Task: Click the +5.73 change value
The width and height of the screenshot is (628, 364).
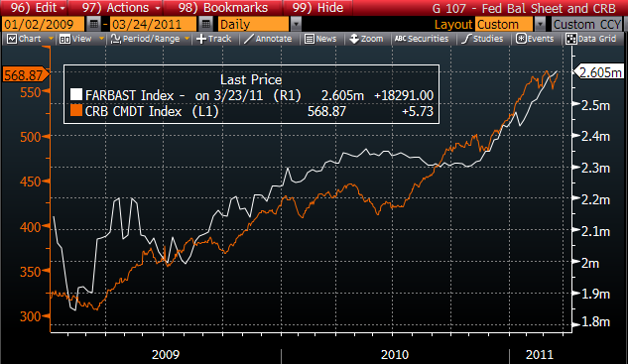Action: click(418, 111)
